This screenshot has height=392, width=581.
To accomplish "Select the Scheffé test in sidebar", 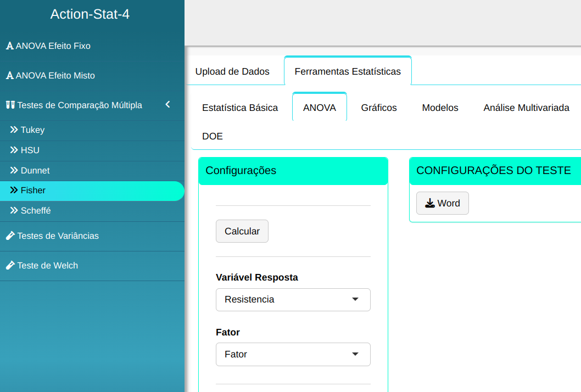I will (x=36, y=211).
